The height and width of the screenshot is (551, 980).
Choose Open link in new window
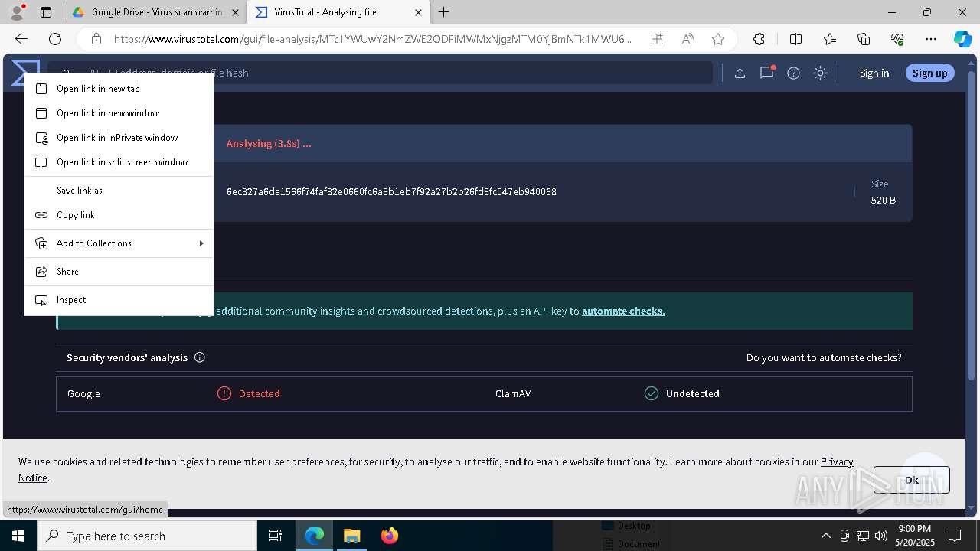click(119, 113)
